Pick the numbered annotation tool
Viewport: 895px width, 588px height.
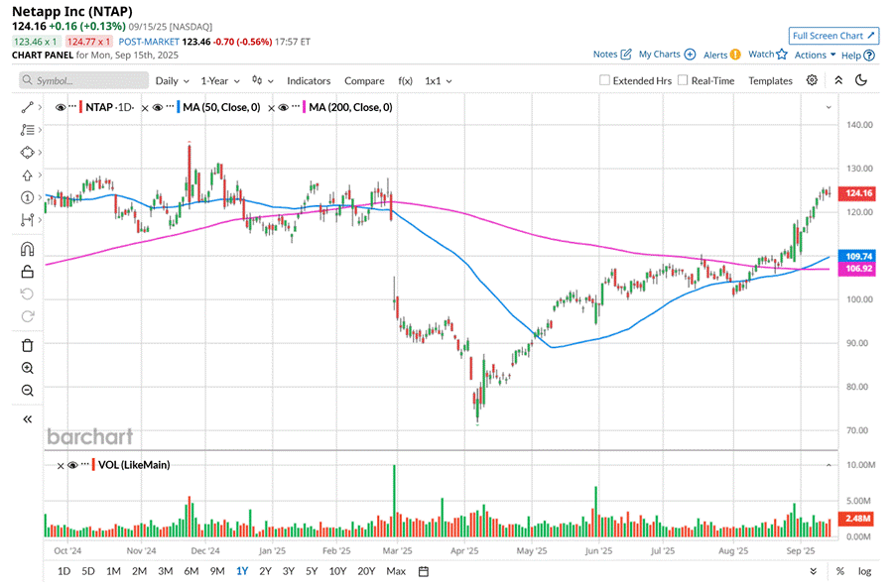[27, 197]
